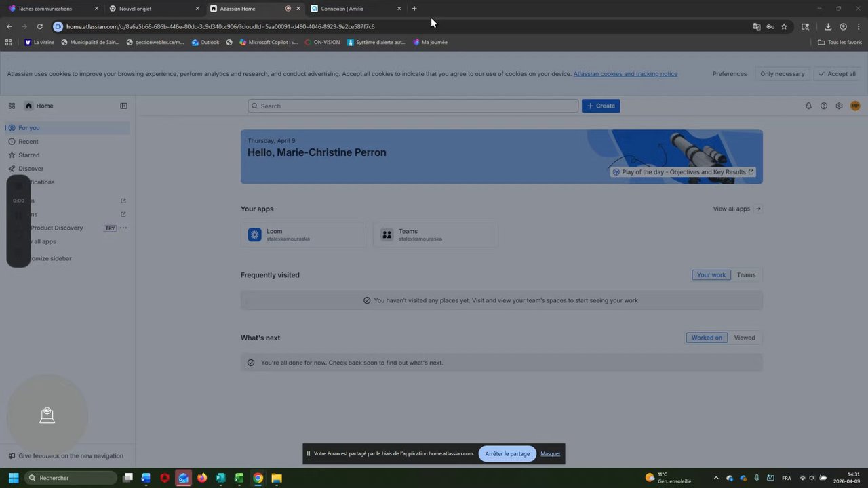Open the La vitrine bookmark
The width and height of the screenshot is (868, 488).
pos(39,42)
